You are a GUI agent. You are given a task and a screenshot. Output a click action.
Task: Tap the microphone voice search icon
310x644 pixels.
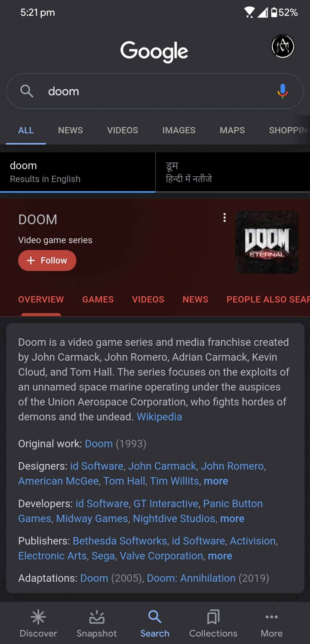click(282, 91)
